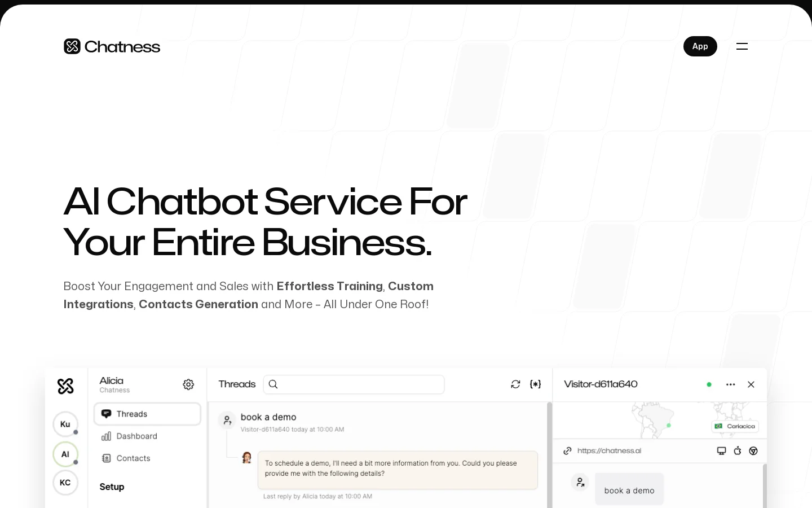Image resolution: width=812 pixels, height=508 pixels.
Task: Click the Cariacica location badge
Action: (735, 426)
